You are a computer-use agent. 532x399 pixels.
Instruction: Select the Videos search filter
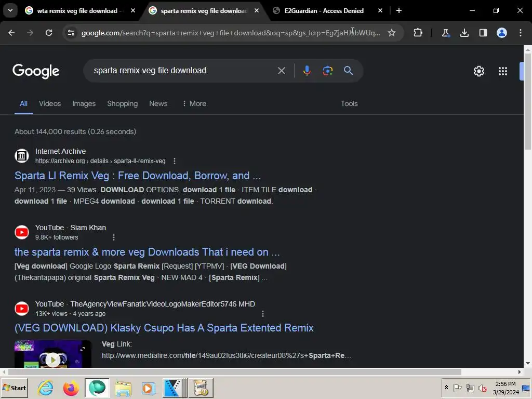50,103
